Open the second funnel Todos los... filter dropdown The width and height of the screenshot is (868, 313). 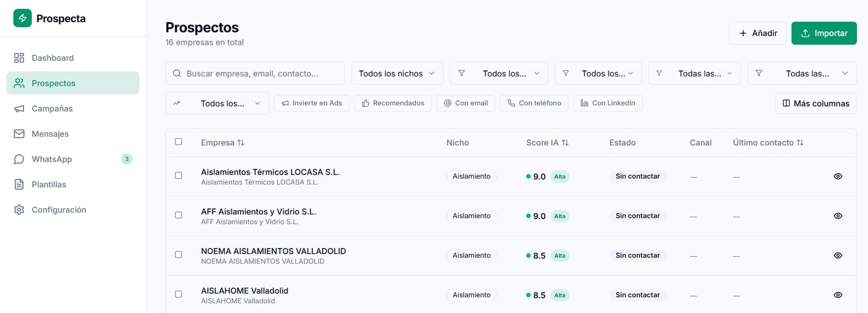coord(599,73)
